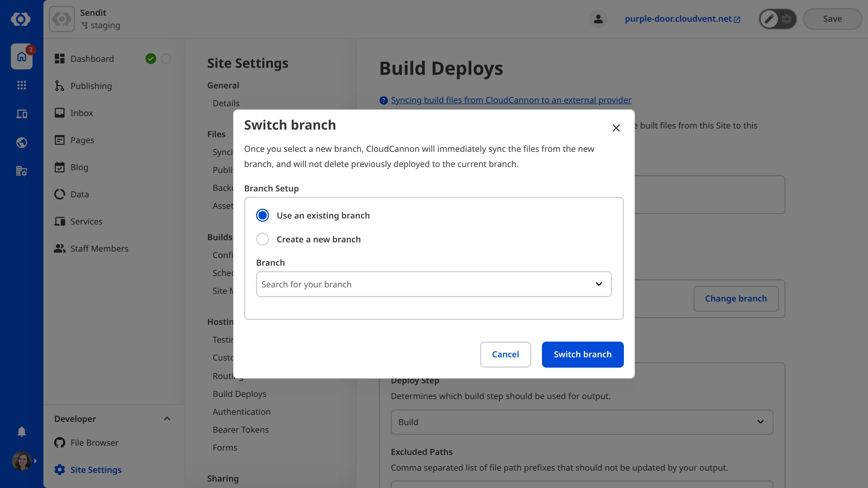
Task: Click the Switch branch confirmation button
Action: pos(583,354)
